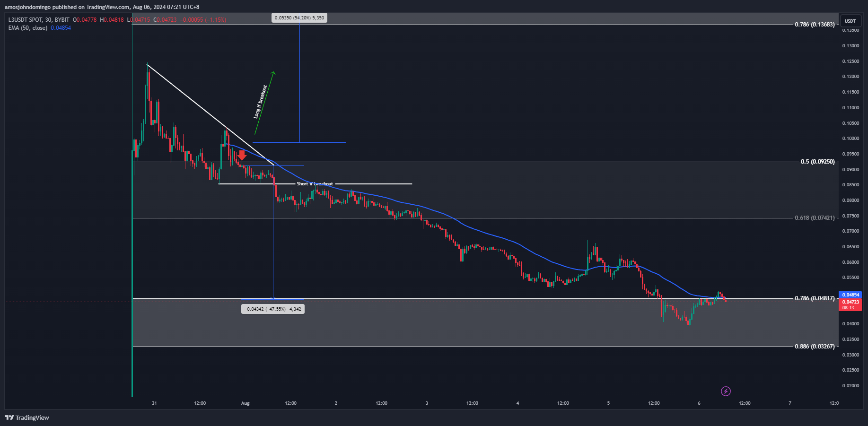Select the "Long if breakout" annotation text
This screenshot has width=868, height=426.
point(261,102)
